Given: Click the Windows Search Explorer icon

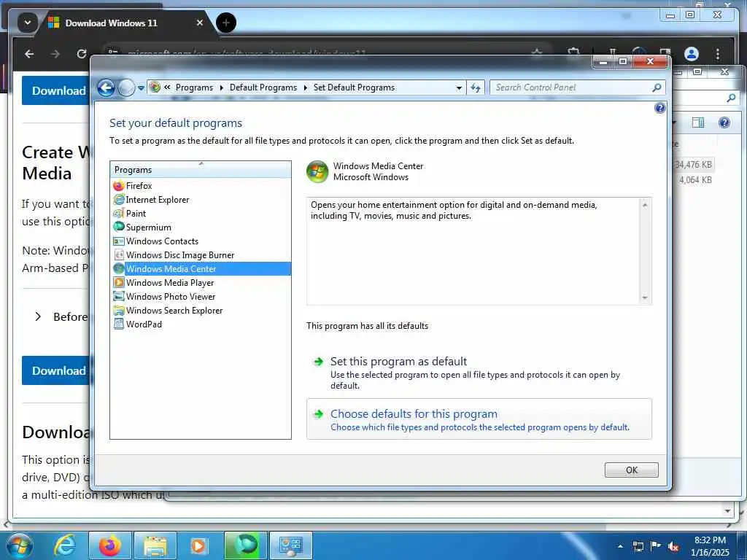Looking at the screenshot, I should (119, 310).
